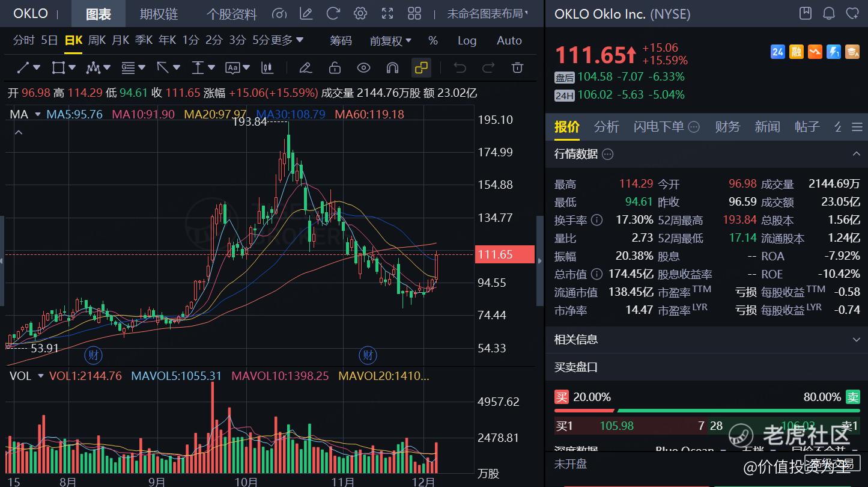
Task: Select the 1分 one-minute timeframe
Action: pyautogui.click(x=190, y=40)
